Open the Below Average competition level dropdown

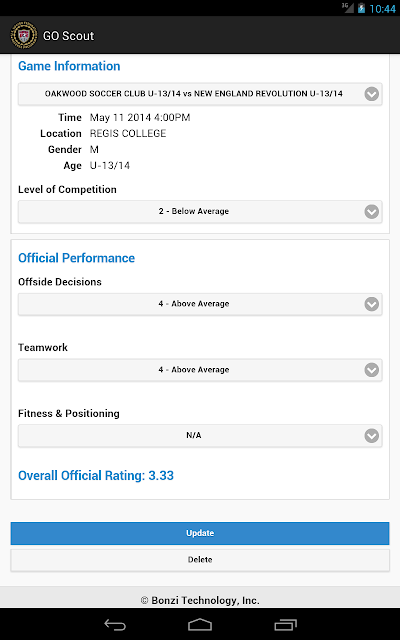pyautogui.click(x=200, y=211)
